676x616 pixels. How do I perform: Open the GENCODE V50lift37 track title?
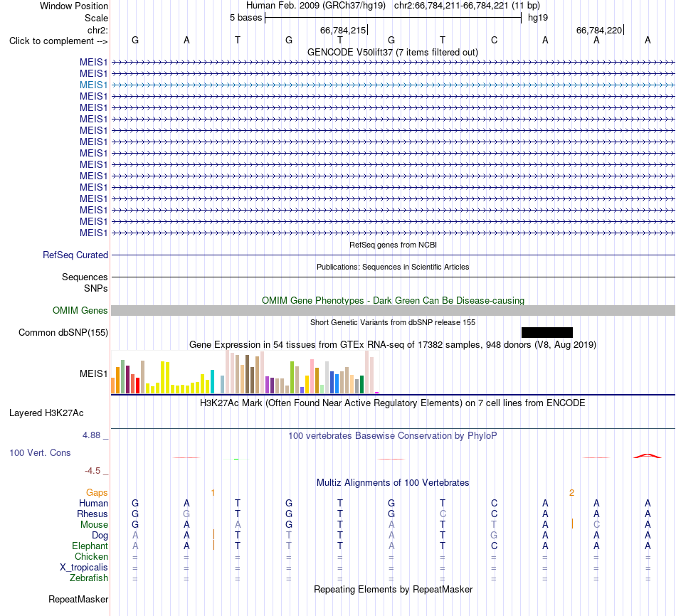tap(392, 52)
